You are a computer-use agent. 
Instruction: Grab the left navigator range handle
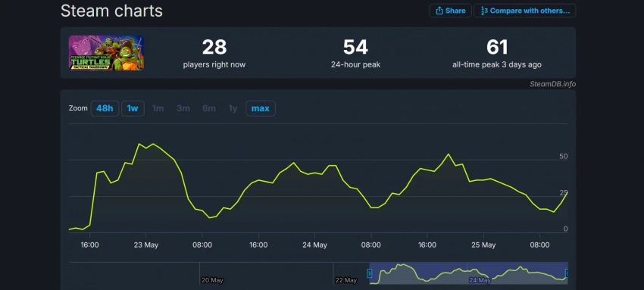tap(370, 273)
